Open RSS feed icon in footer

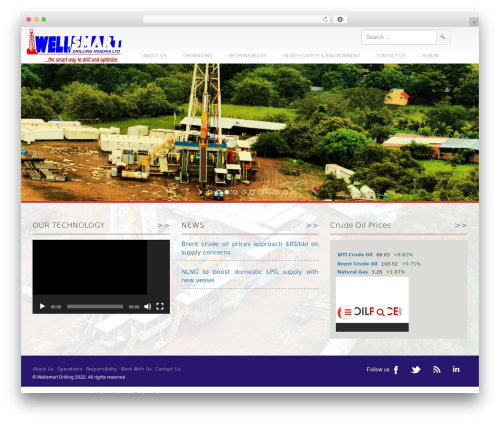[437, 370]
